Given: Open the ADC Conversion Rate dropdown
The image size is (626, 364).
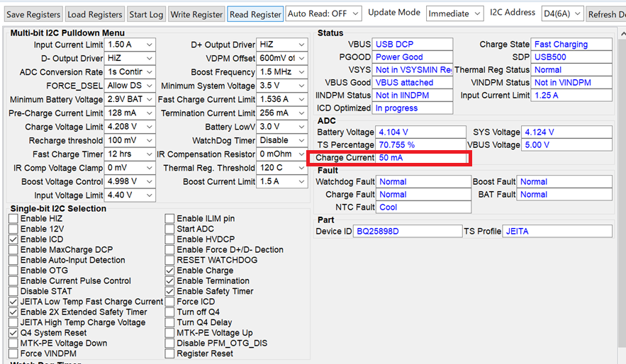Looking at the screenshot, I should 130,72.
